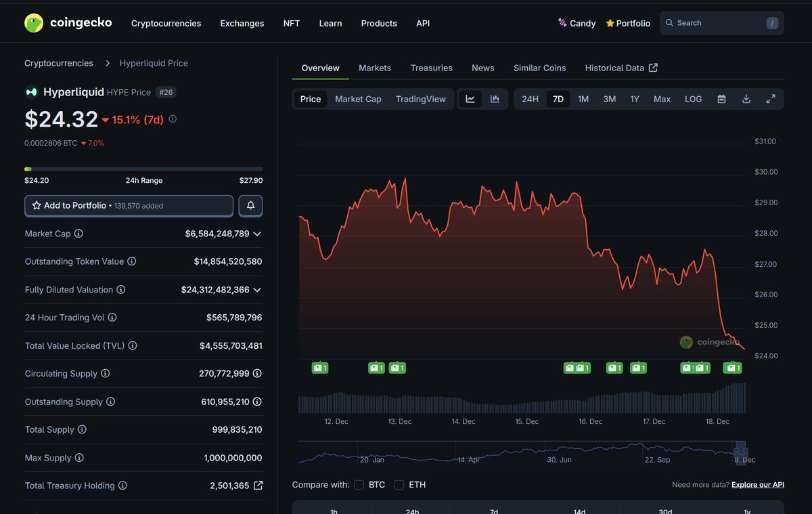Image resolution: width=812 pixels, height=514 pixels.
Task: Select the line chart icon
Action: pyautogui.click(x=470, y=99)
